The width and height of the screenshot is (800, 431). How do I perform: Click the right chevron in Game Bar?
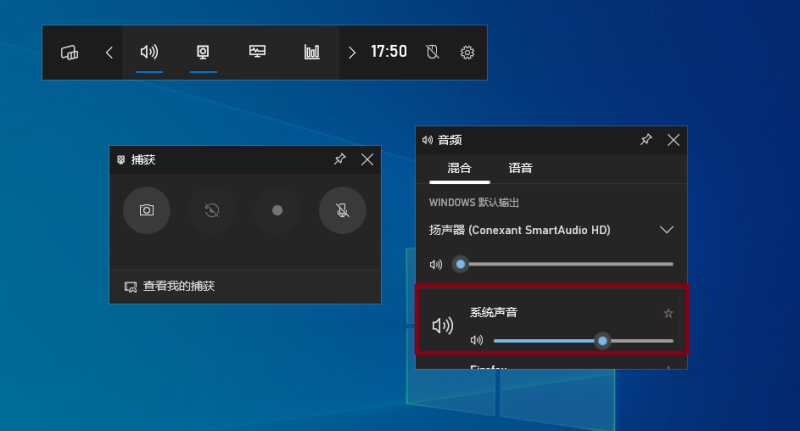click(352, 53)
